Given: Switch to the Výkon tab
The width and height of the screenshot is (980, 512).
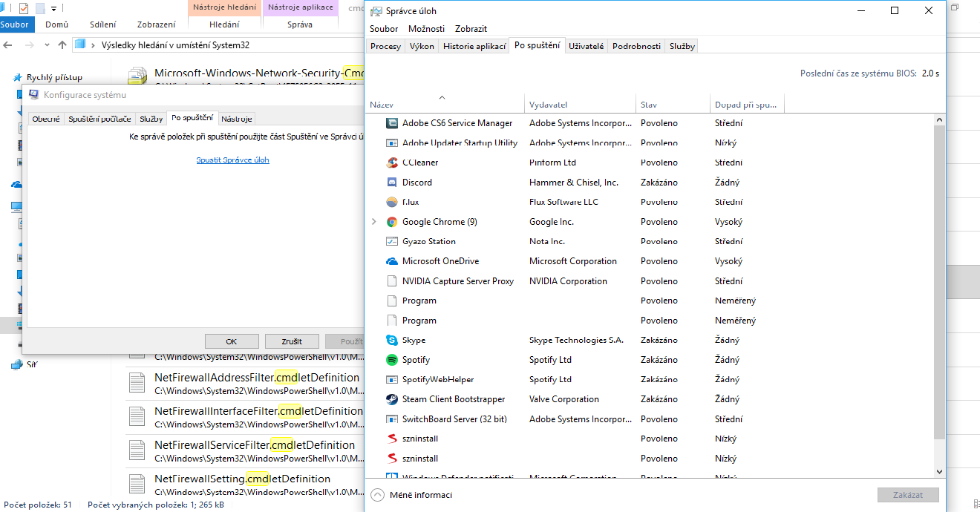Looking at the screenshot, I should pos(422,46).
